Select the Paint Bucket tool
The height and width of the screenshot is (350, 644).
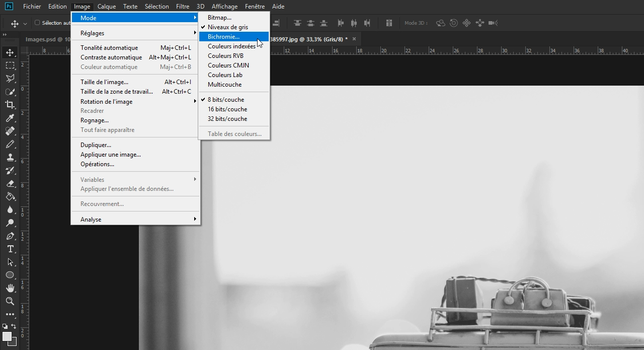tap(10, 196)
